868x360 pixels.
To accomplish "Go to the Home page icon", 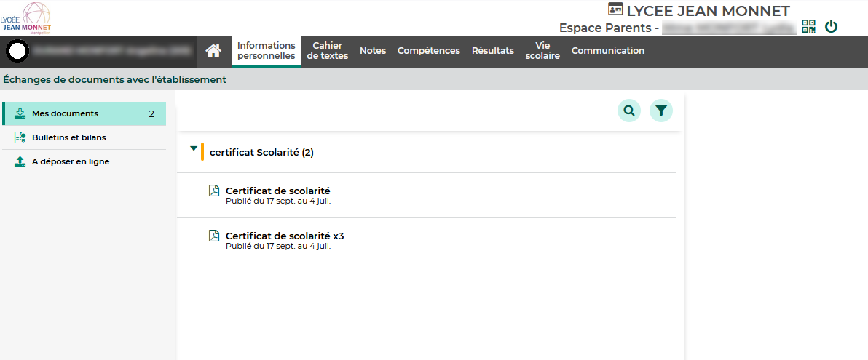I will (x=213, y=51).
